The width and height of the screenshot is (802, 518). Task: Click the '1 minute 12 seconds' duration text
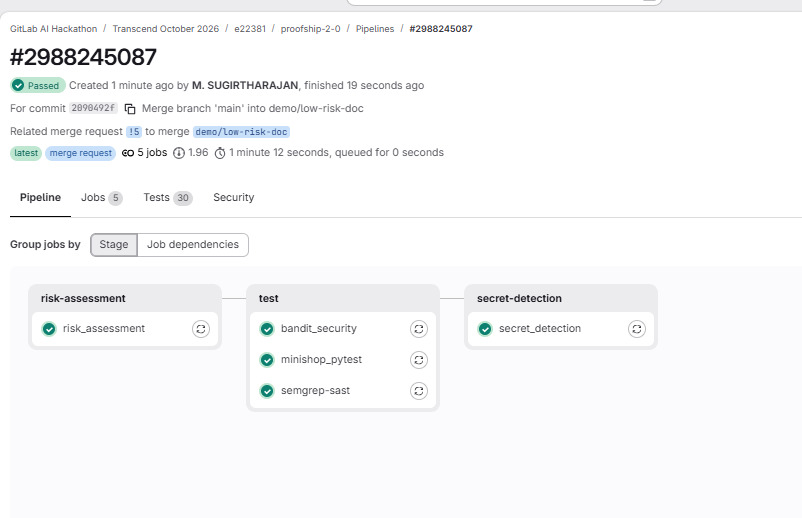pos(279,153)
